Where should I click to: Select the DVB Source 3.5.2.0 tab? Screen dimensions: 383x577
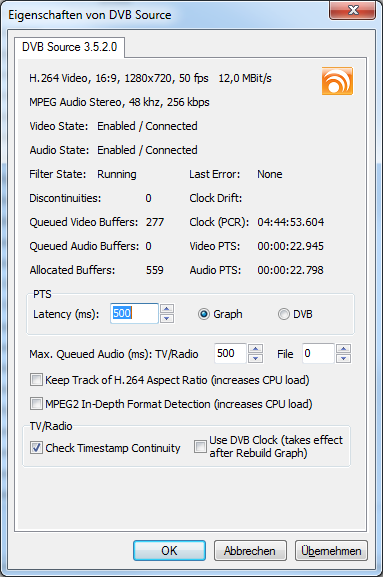tap(69, 47)
